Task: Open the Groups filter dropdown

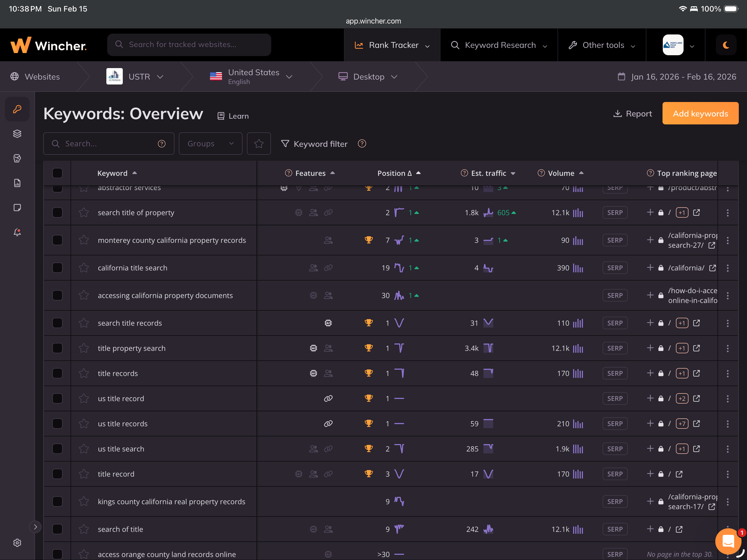Action: 210,144
